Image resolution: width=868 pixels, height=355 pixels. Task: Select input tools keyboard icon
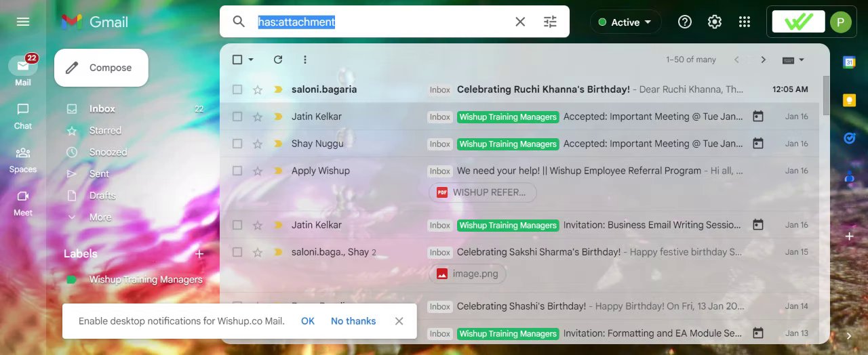pyautogui.click(x=788, y=60)
